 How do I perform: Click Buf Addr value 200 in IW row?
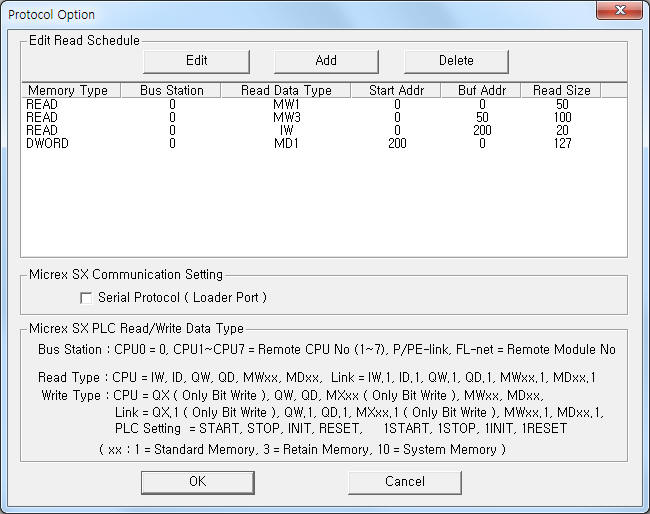point(482,131)
